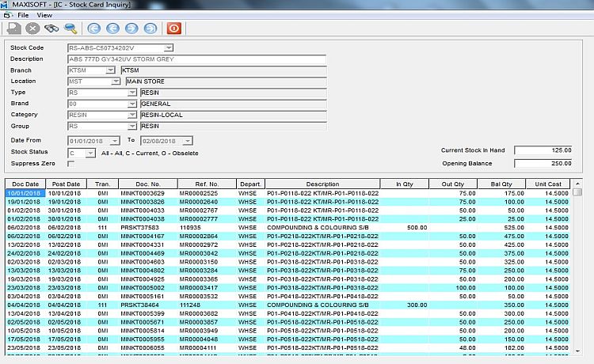
Task: Sort by the Doc Date column header
Action: coord(25,184)
